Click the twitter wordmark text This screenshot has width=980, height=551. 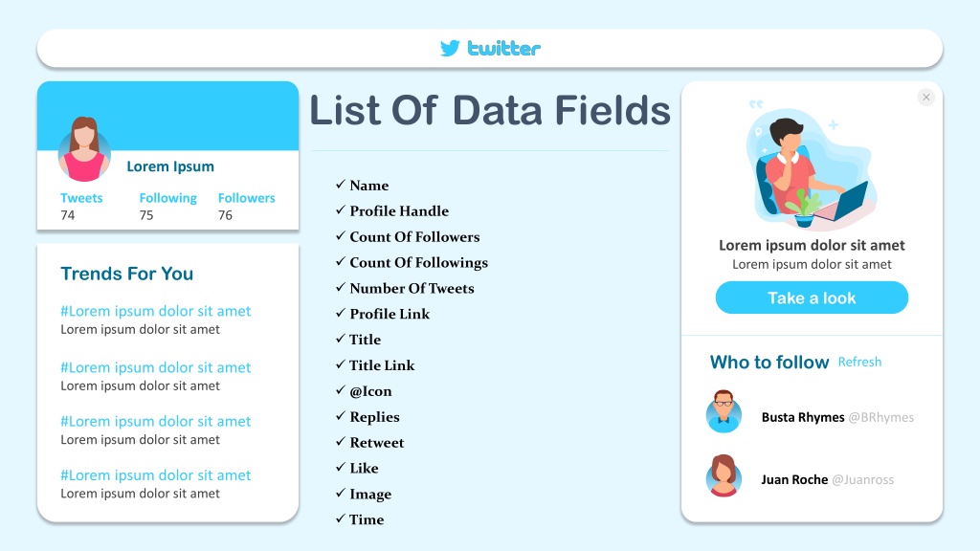click(x=503, y=48)
